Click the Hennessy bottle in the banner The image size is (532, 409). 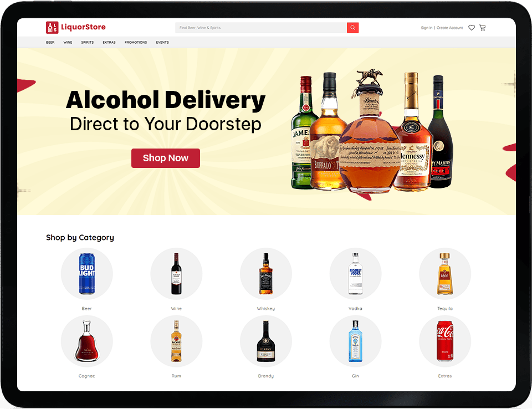pos(413,136)
